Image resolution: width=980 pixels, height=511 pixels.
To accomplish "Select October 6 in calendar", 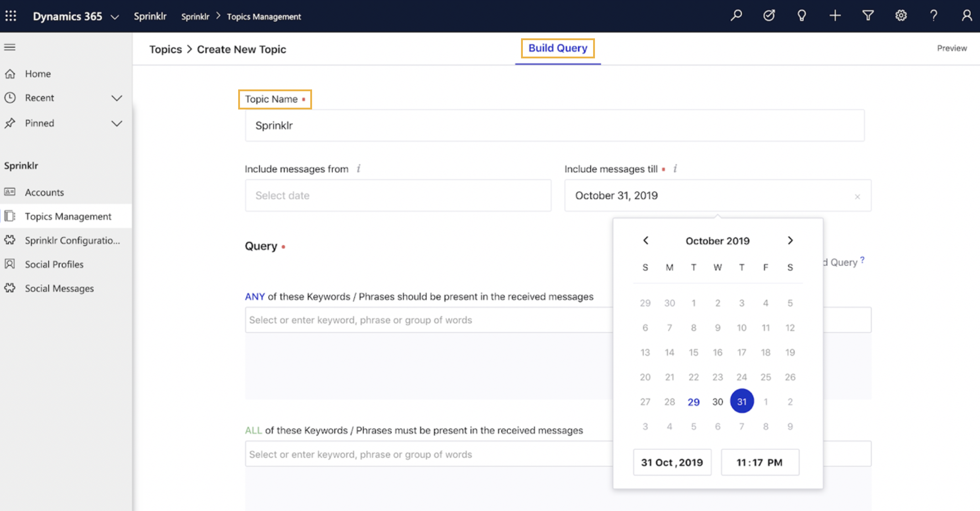I will [x=645, y=328].
